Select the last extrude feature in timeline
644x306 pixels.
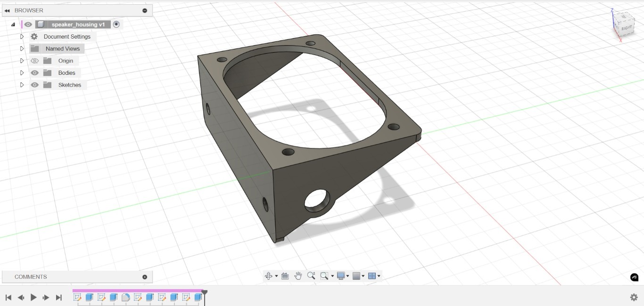click(x=198, y=297)
